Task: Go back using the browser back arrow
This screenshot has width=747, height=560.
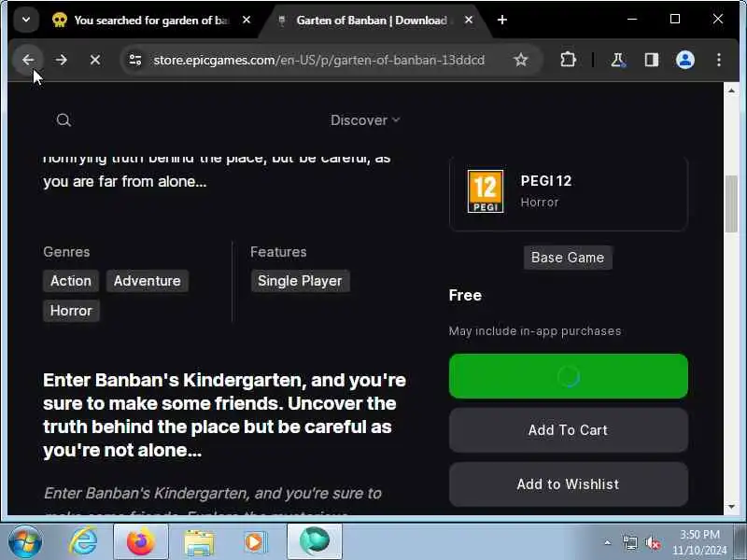Action: click(28, 60)
